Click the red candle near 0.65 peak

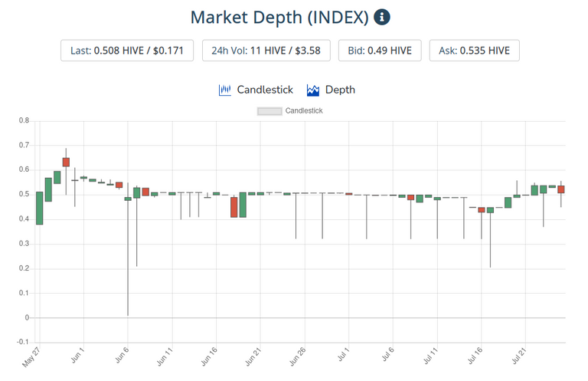(x=66, y=163)
